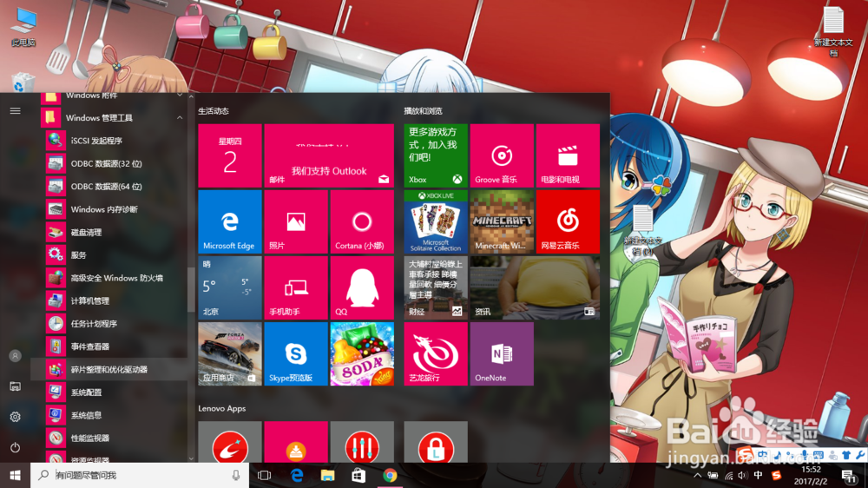Open the 照片 tile
Image resolution: width=868 pixels, height=488 pixels.
tap(296, 221)
